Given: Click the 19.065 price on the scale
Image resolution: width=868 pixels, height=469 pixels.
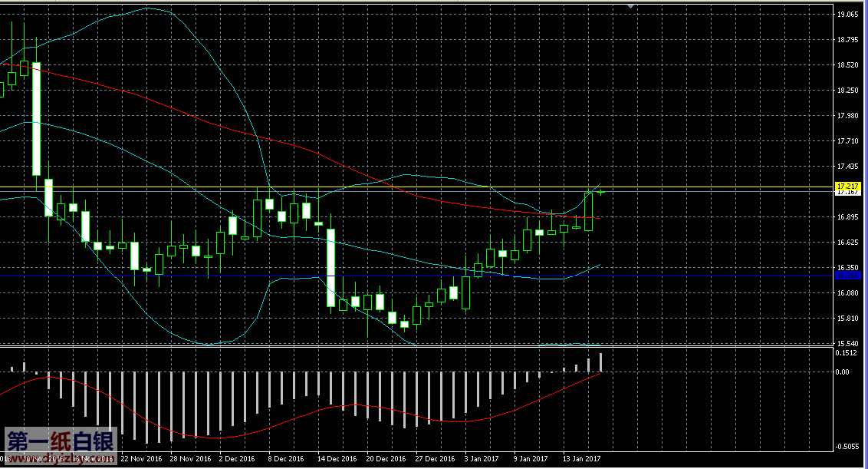Looking at the screenshot, I should tap(847, 15).
